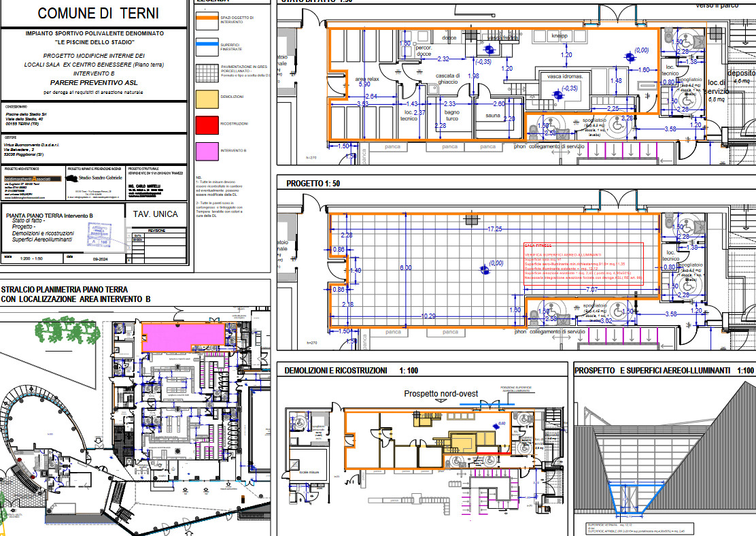Click the orange 'Spazi oggetto di intervento' legend swatch
756x536 pixels.
coord(207,21)
